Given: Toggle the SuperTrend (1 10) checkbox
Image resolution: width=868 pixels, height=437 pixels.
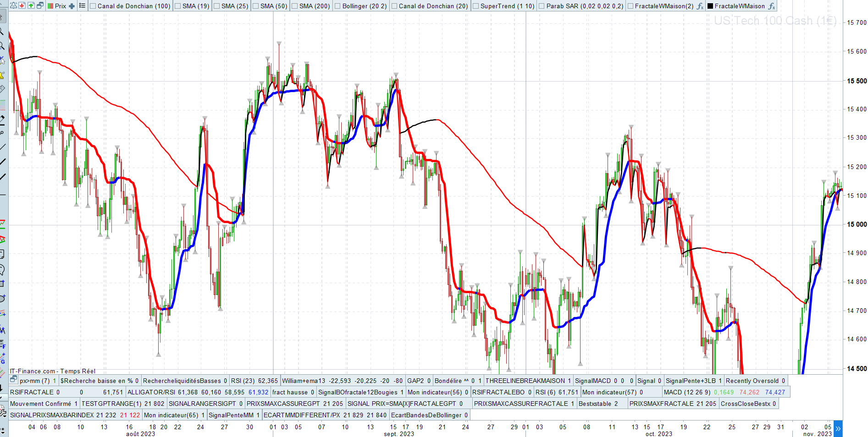Looking at the screenshot, I should tap(475, 6).
